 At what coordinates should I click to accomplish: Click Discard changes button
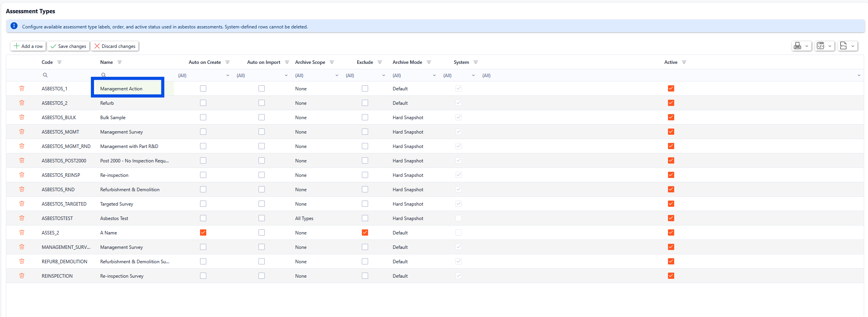(115, 46)
